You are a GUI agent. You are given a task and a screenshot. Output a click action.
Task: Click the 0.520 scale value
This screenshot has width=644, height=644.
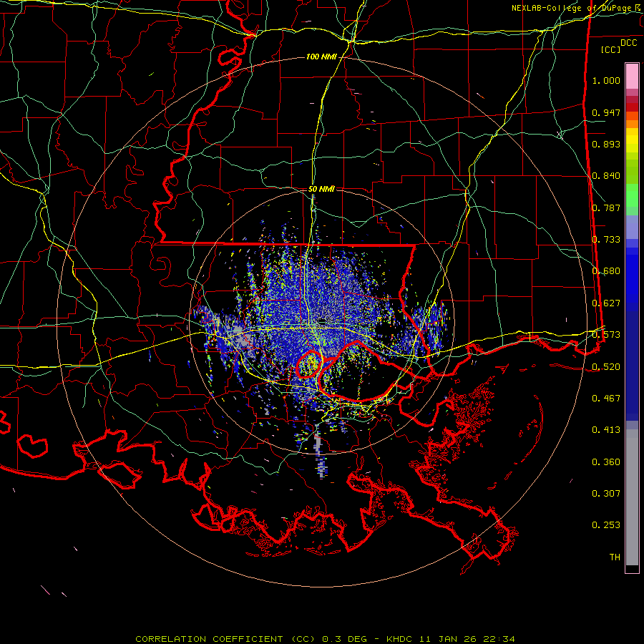click(606, 367)
